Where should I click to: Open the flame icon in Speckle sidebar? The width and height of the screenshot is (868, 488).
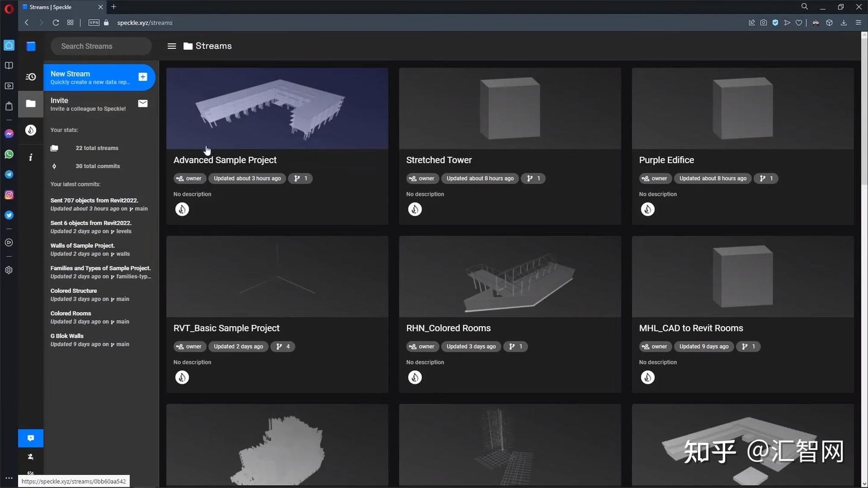[31, 130]
